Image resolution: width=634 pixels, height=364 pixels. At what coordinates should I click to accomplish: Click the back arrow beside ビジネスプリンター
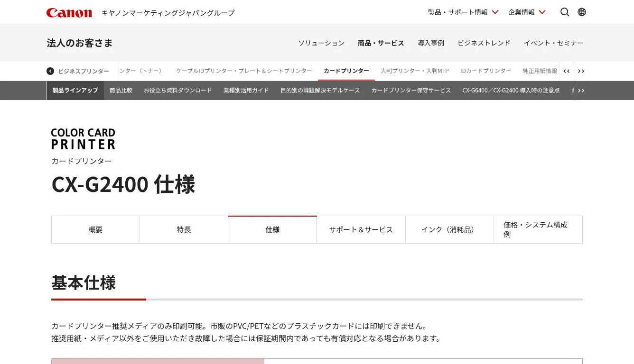[x=50, y=71]
